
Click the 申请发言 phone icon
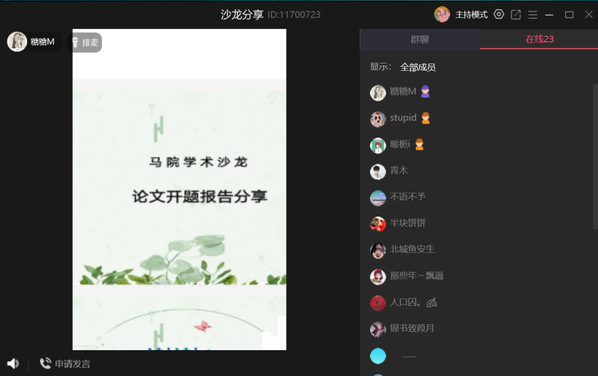45,363
